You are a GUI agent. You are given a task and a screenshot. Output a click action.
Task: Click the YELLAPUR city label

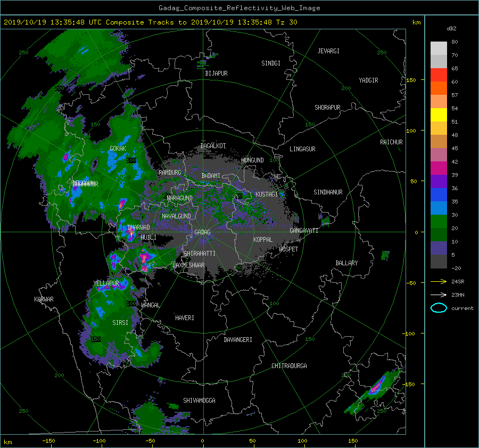click(x=106, y=283)
